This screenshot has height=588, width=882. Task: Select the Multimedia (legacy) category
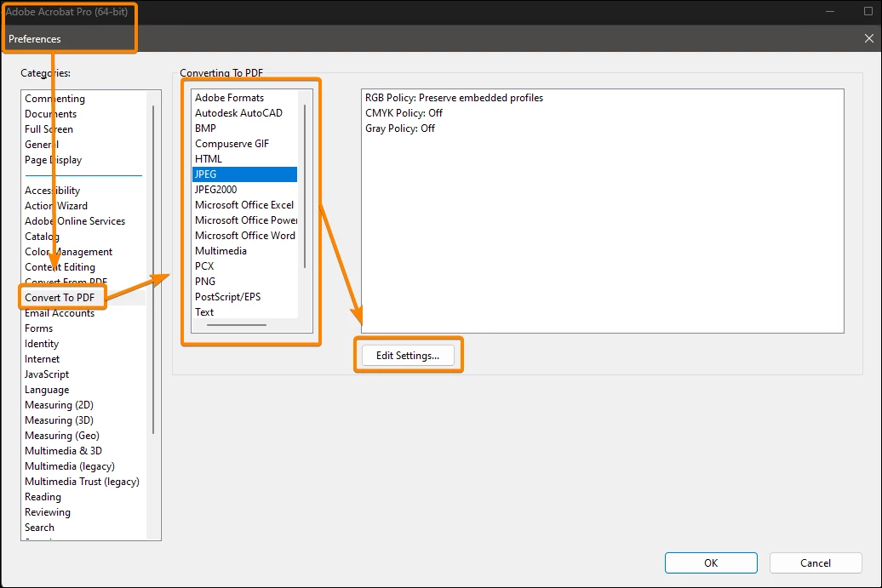[70, 466]
